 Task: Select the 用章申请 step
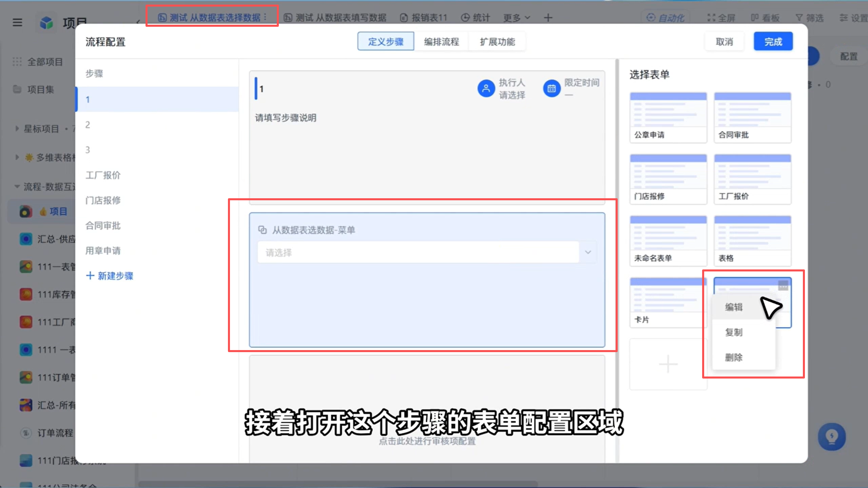157,250
